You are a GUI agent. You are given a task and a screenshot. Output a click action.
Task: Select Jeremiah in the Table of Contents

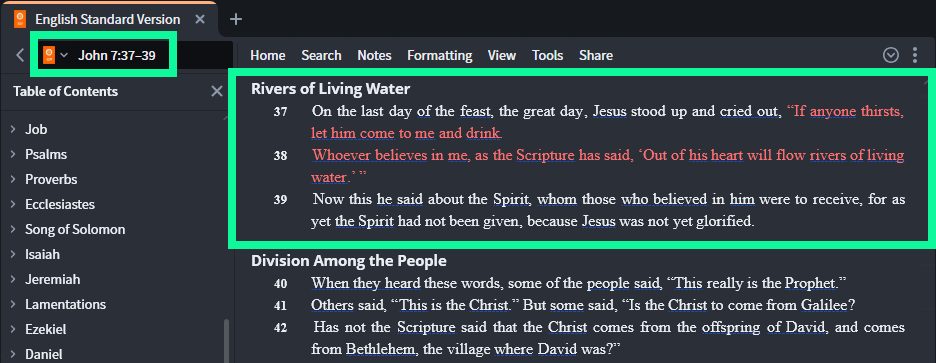click(53, 280)
